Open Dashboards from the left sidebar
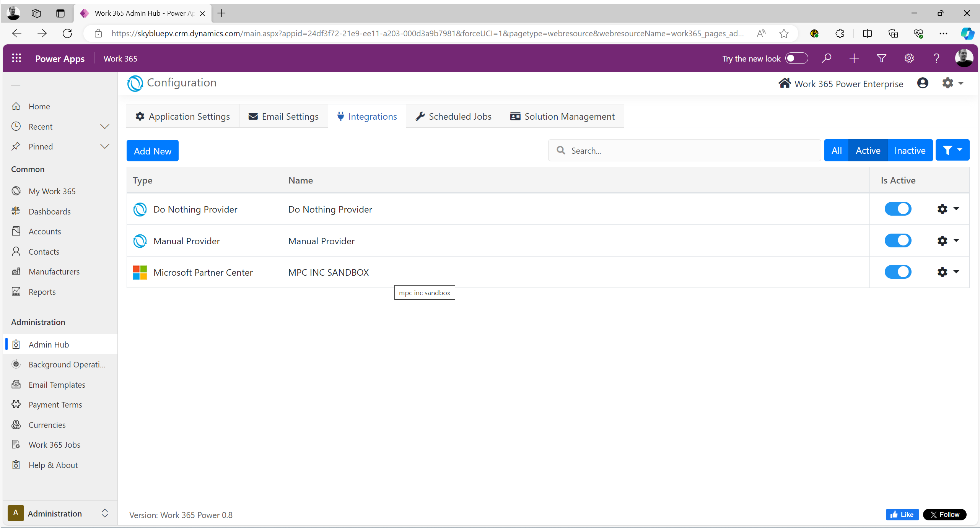 49,211
